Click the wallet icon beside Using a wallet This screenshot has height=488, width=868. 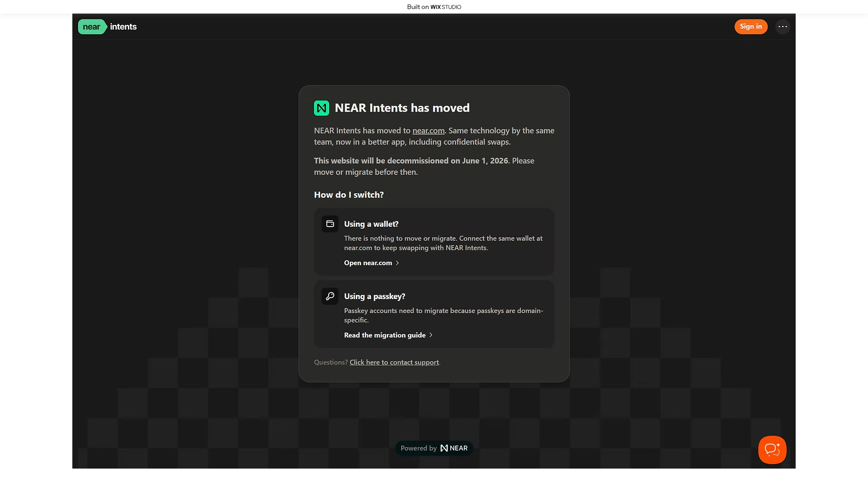[x=330, y=224]
